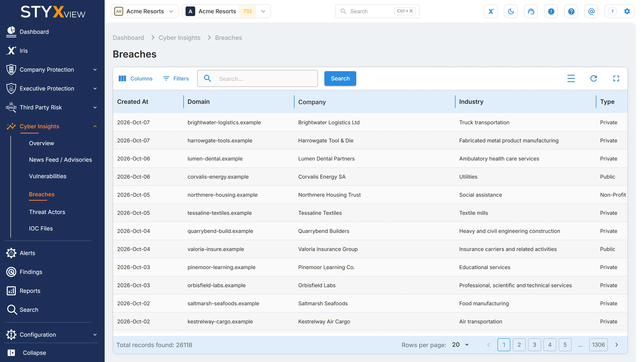The height and width of the screenshot is (362, 644).
Task: Sort by Domain column header
Action: tap(198, 102)
